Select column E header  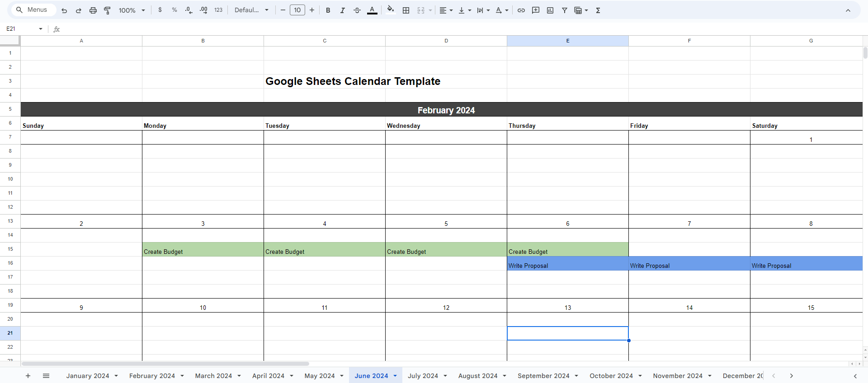[x=568, y=41]
